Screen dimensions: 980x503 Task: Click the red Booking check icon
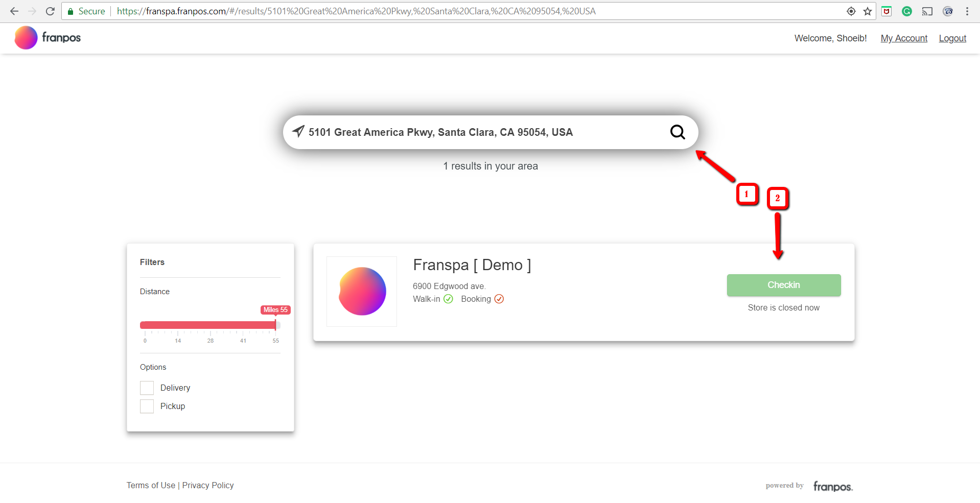tap(499, 299)
